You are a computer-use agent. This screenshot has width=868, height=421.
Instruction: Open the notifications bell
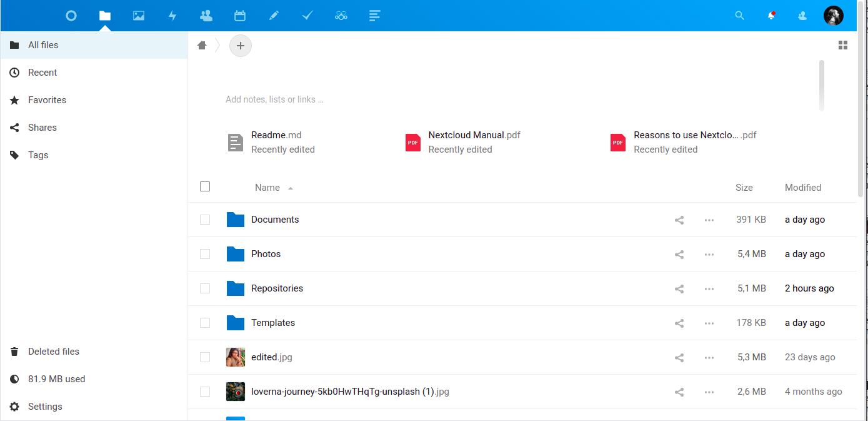pyautogui.click(x=772, y=16)
